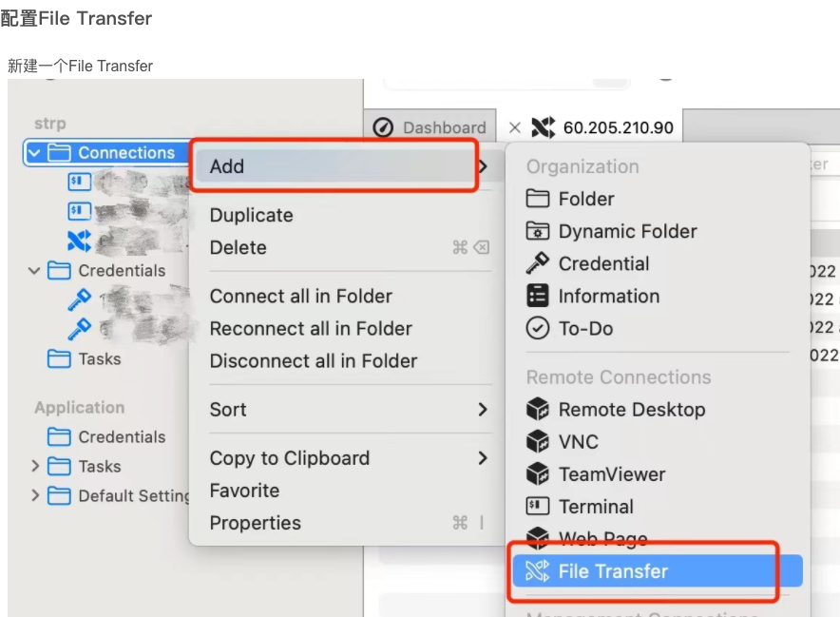Select Terminal connection type
840x617 pixels.
point(658,506)
